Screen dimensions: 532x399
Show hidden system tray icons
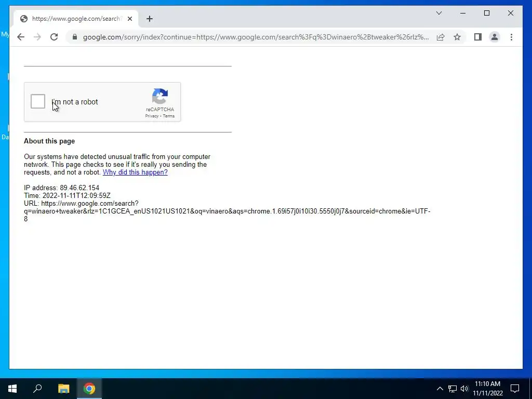pos(440,389)
